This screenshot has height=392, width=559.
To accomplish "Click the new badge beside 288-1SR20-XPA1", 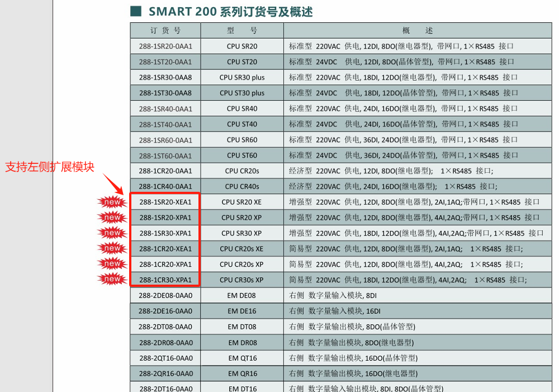I will tap(112, 218).
